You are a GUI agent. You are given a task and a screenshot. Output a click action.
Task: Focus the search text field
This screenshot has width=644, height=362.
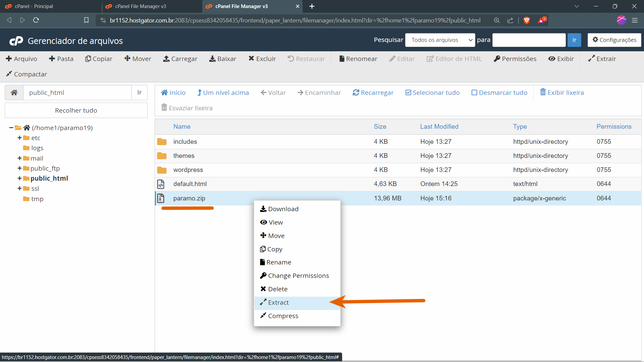click(529, 40)
